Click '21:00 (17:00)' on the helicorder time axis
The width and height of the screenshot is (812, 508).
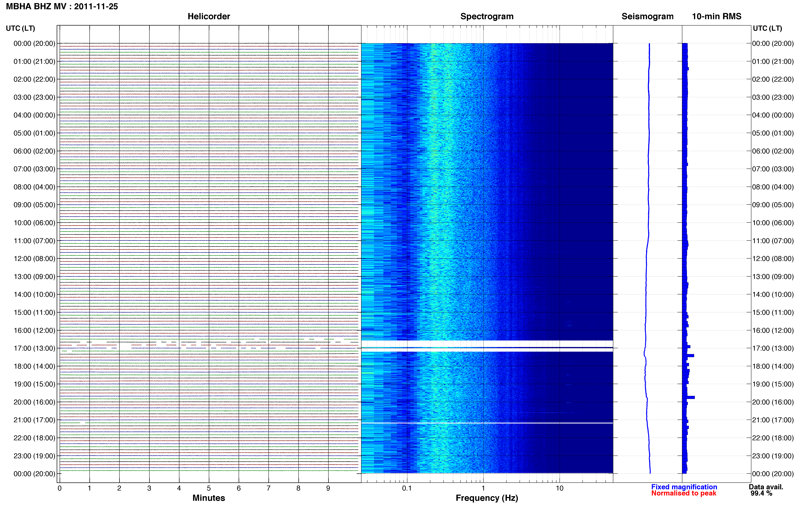(x=34, y=420)
